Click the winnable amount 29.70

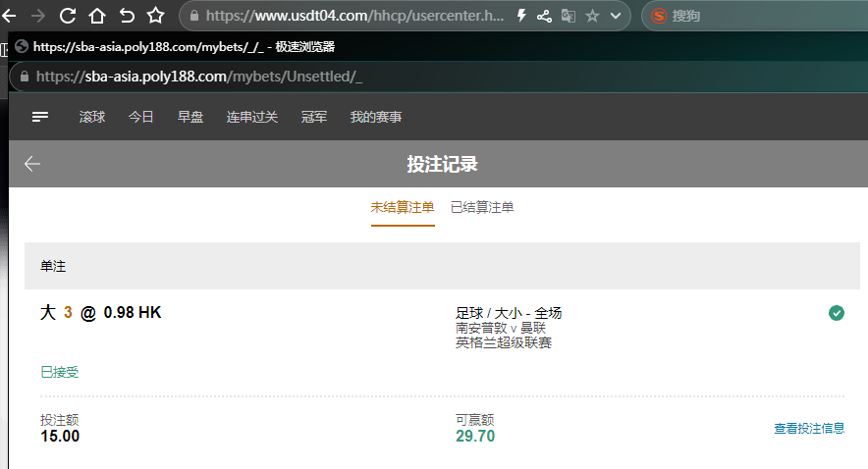[475, 436]
